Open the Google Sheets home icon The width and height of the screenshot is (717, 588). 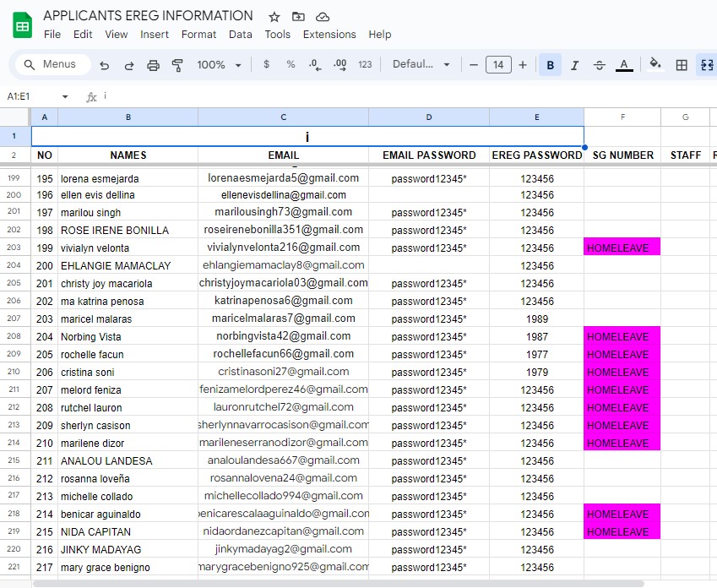coord(23,25)
